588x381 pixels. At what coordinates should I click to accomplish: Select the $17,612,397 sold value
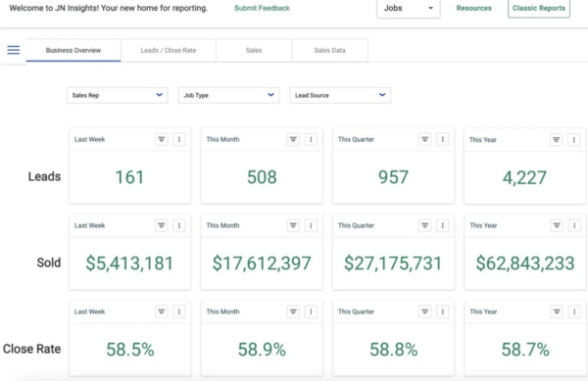tap(262, 263)
